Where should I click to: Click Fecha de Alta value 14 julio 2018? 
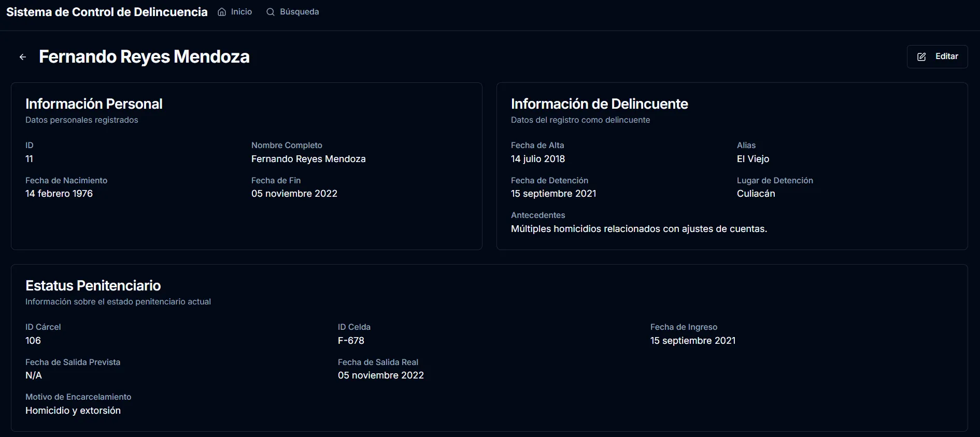538,159
